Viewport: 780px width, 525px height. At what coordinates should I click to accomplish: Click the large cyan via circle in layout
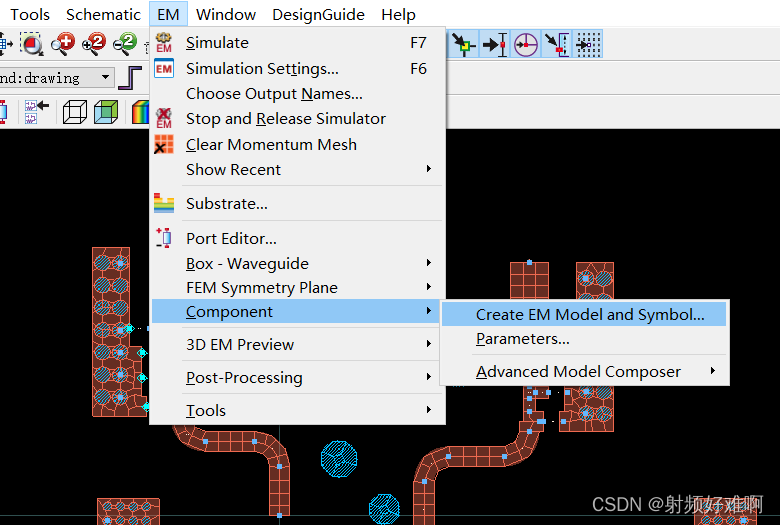(339, 459)
